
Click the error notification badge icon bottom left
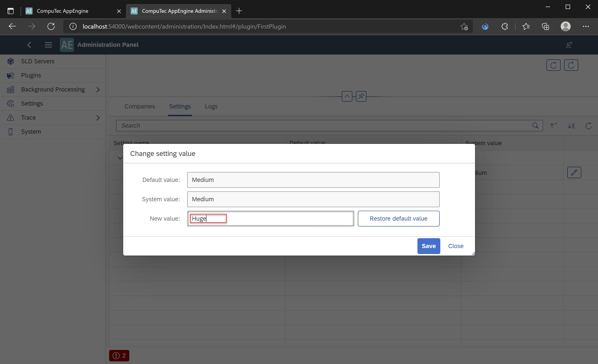pyautogui.click(x=119, y=355)
